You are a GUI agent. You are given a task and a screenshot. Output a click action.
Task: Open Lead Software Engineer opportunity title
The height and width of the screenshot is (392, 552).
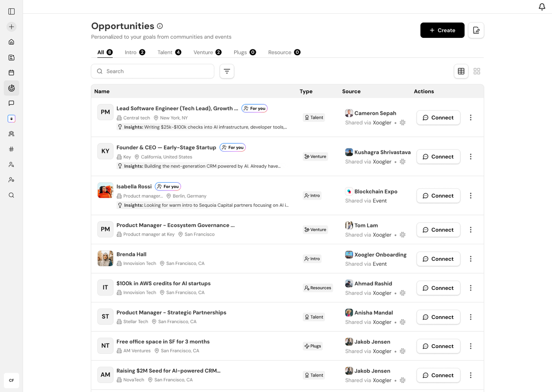click(x=177, y=109)
